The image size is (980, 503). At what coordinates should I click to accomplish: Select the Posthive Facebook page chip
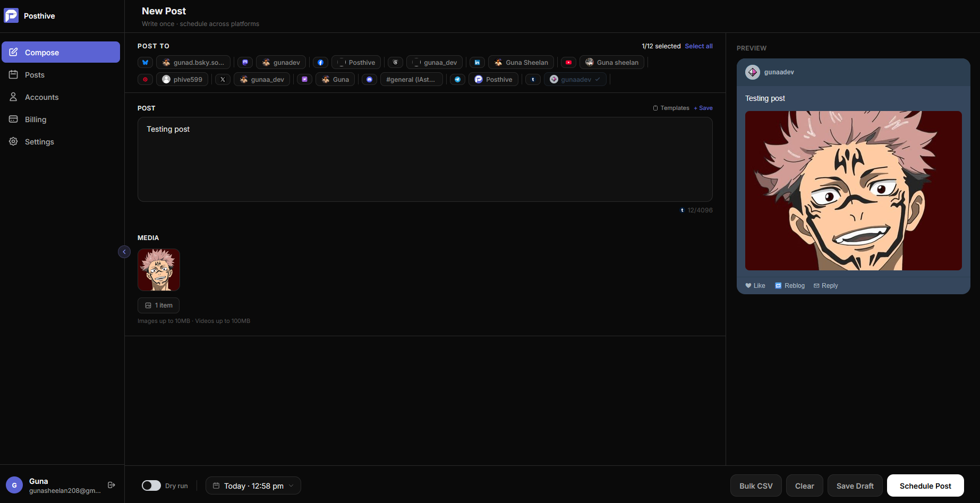[356, 63]
